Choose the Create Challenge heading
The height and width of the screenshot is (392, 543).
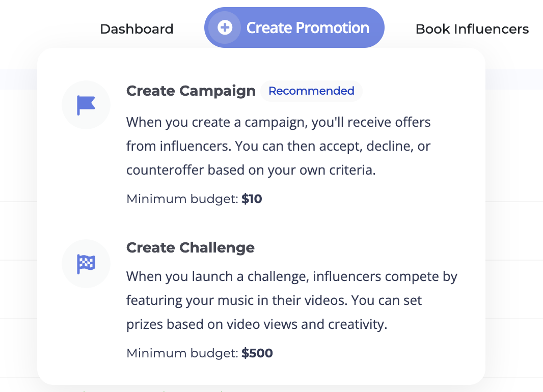coord(190,248)
